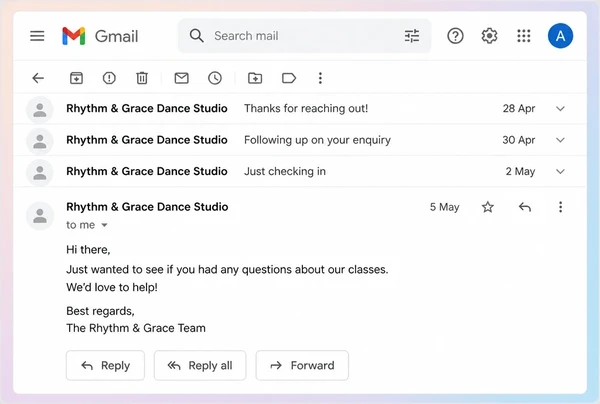Click the Gmail logo
Image resolution: width=600 pixels, height=404 pixels.
tap(100, 36)
